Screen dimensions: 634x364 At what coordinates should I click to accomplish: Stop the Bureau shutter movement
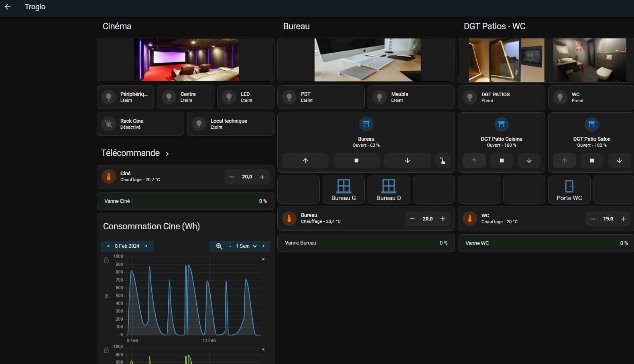point(356,160)
